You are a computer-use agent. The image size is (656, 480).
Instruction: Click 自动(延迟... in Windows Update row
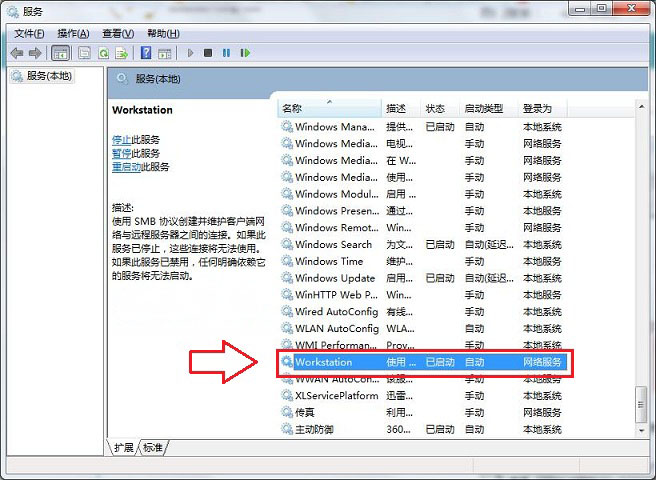(x=489, y=278)
